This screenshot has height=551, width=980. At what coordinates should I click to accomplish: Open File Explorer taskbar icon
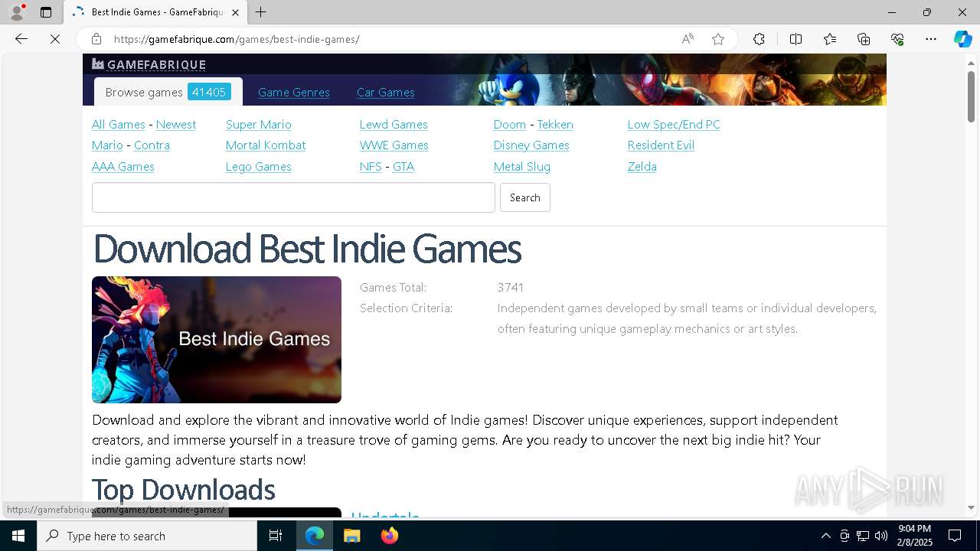[x=352, y=536]
